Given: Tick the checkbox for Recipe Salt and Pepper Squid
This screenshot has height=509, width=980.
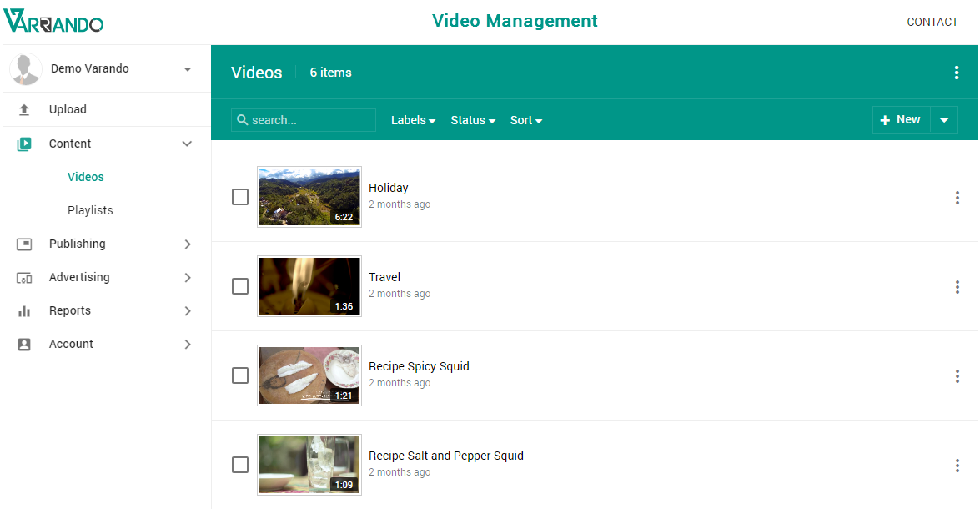Looking at the screenshot, I should (x=240, y=465).
